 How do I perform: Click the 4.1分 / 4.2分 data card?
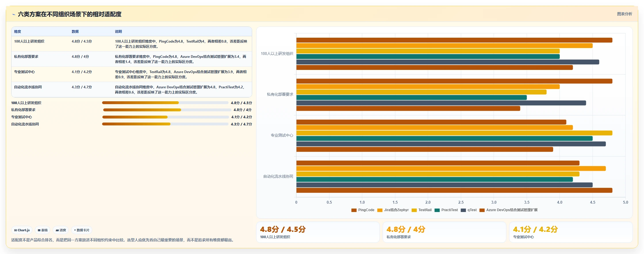click(x=571, y=232)
